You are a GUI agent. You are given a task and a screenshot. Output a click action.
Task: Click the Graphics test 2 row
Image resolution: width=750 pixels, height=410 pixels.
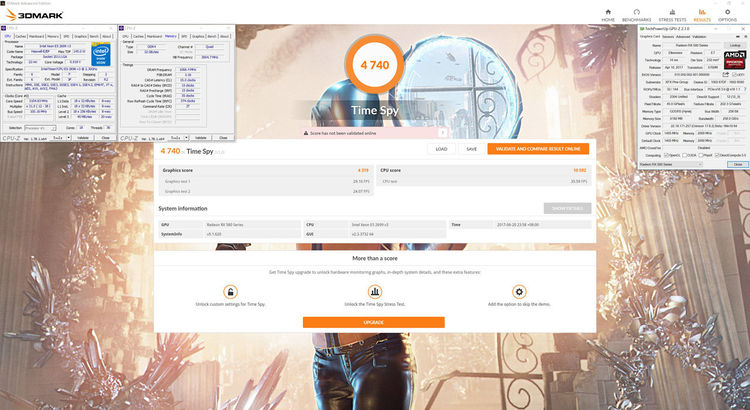point(265,191)
